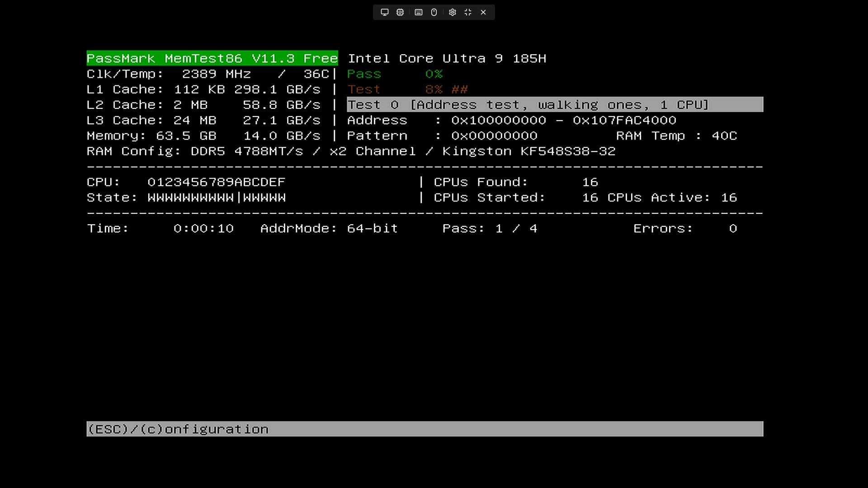Open settings via the gear icon

coord(452,12)
